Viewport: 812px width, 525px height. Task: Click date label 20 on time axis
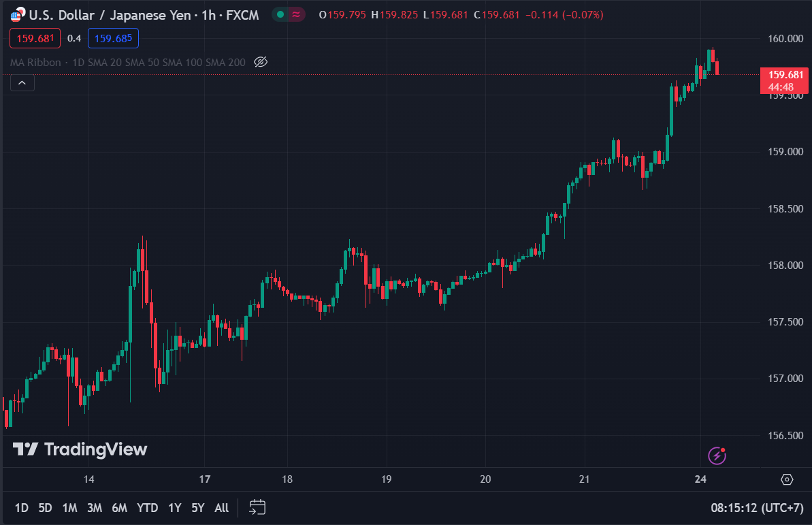485,479
